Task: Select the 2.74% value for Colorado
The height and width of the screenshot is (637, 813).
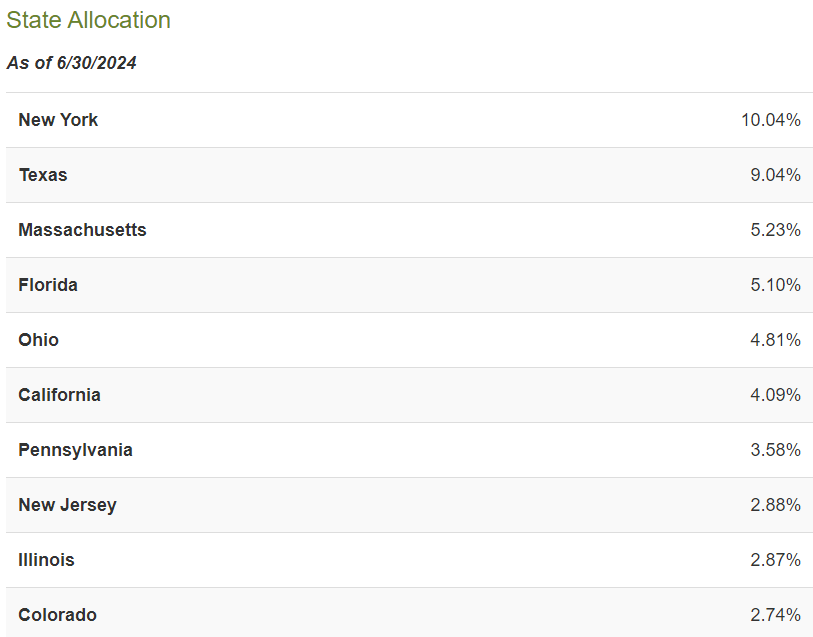Action: [775, 615]
